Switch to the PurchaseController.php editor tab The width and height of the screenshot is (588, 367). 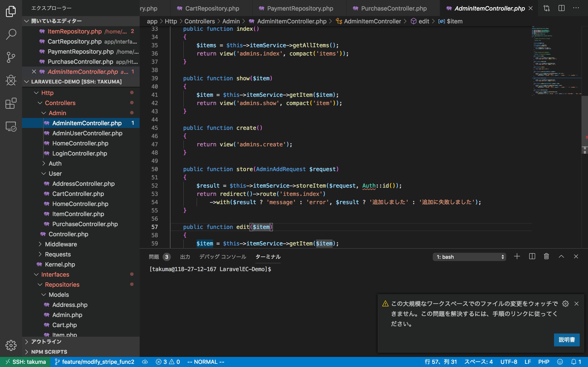point(393,8)
